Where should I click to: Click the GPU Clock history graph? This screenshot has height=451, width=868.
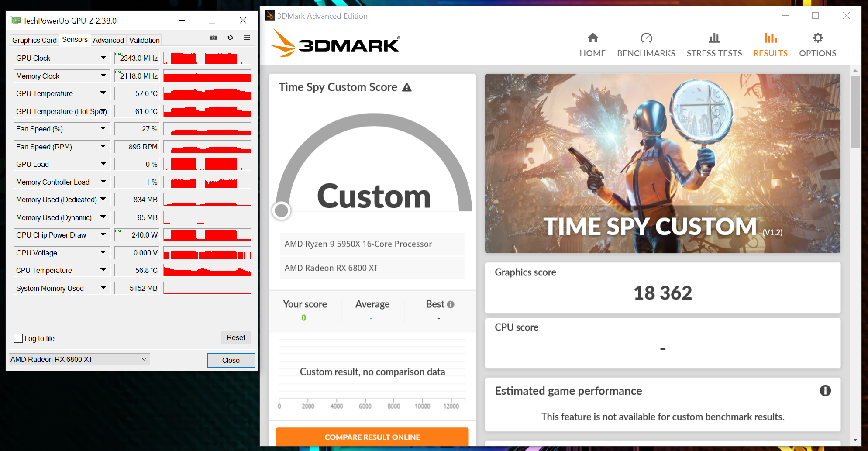click(207, 58)
